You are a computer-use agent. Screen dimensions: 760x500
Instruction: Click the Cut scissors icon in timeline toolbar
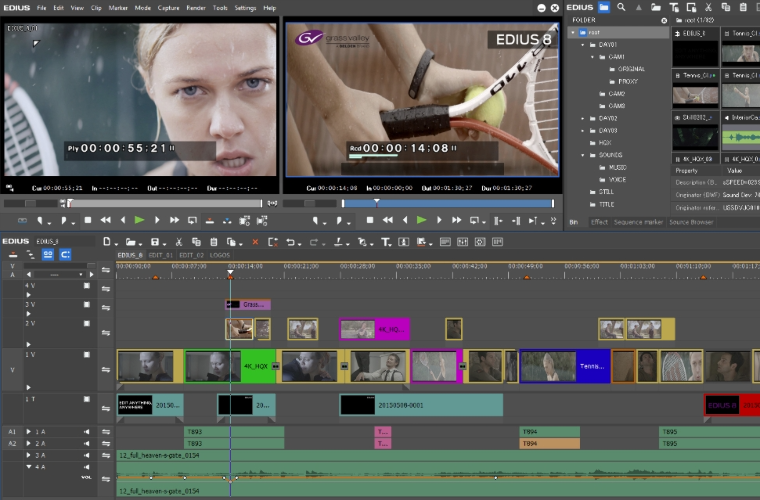(178, 242)
